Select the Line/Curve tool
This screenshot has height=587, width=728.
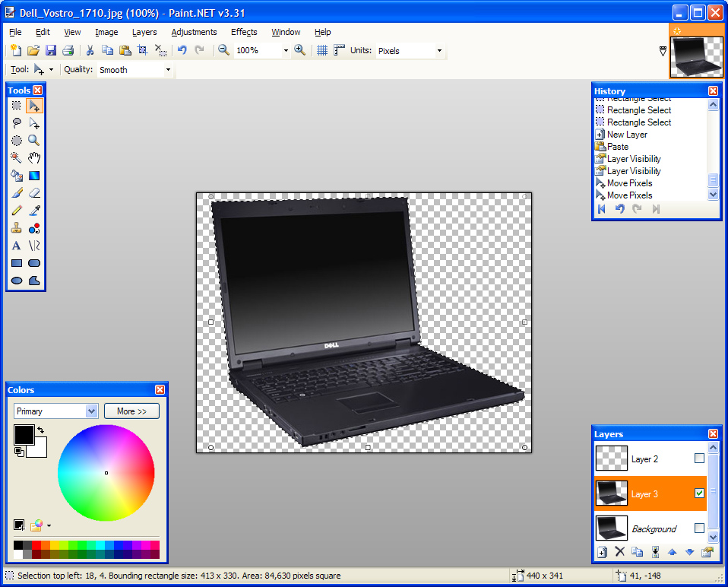tap(34, 246)
